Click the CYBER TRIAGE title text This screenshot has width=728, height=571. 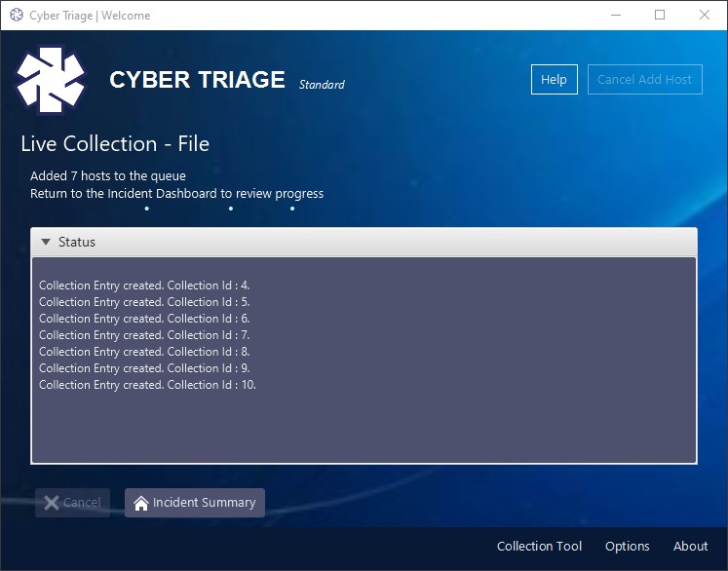(197, 79)
